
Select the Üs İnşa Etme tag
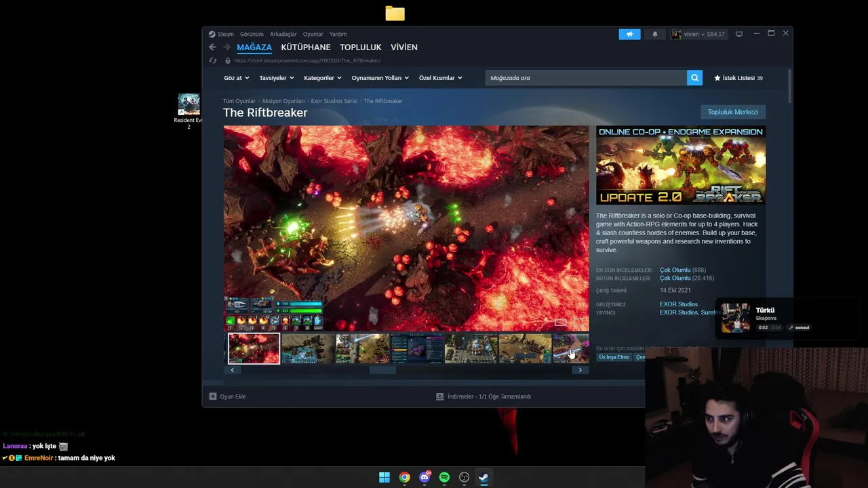pos(614,357)
